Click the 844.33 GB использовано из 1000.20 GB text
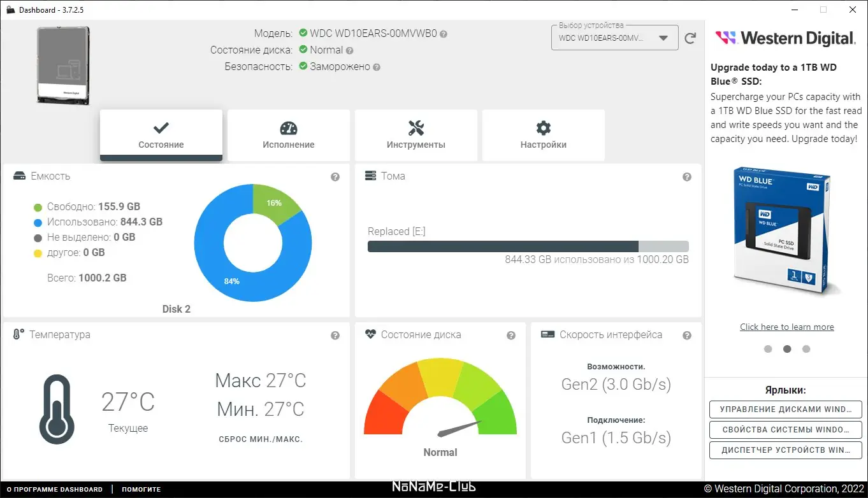 (x=597, y=260)
